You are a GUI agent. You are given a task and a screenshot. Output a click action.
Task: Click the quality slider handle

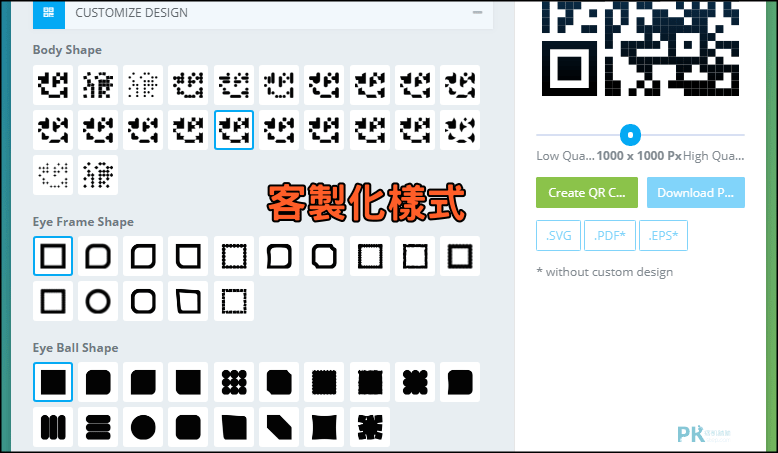click(630, 135)
